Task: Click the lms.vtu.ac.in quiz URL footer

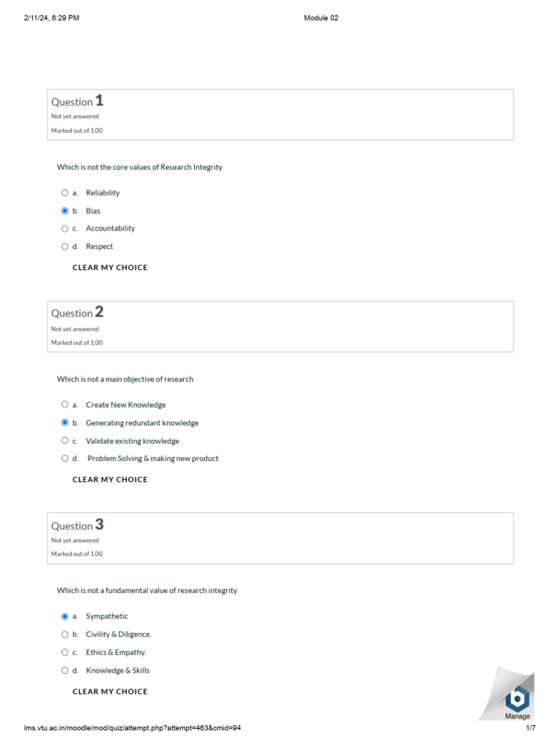Action: tap(133, 728)
